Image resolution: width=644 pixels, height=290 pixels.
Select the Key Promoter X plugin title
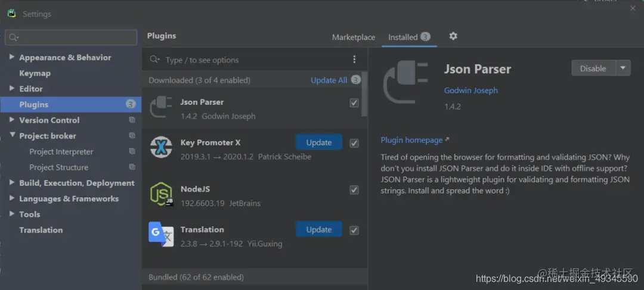point(210,142)
